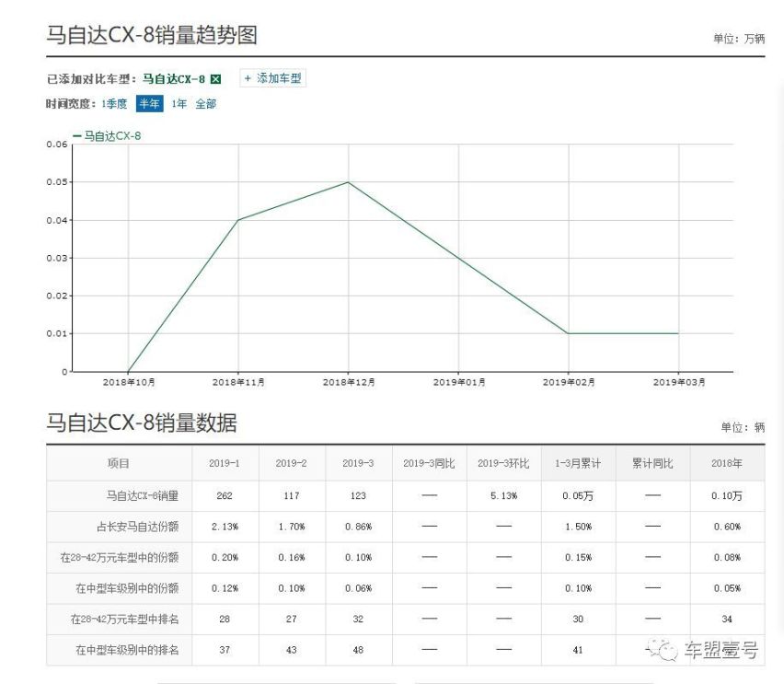
Task: Click ranking value 37
Action: (225, 650)
